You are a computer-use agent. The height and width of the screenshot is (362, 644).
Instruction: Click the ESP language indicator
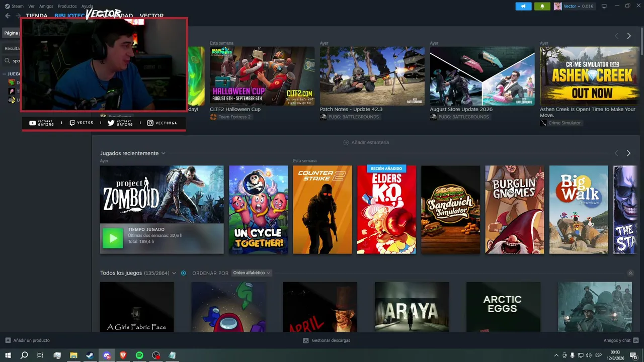[599, 355]
